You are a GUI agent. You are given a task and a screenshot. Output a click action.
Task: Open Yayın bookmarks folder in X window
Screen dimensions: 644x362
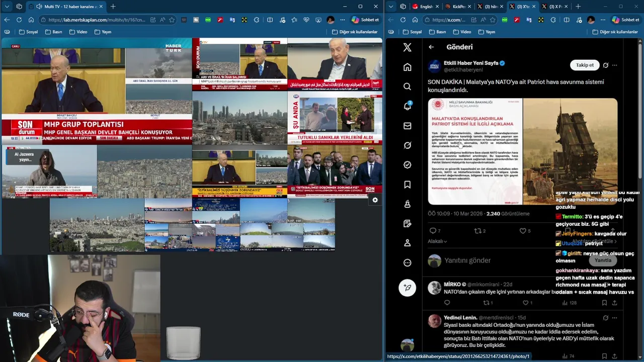[x=486, y=32]
